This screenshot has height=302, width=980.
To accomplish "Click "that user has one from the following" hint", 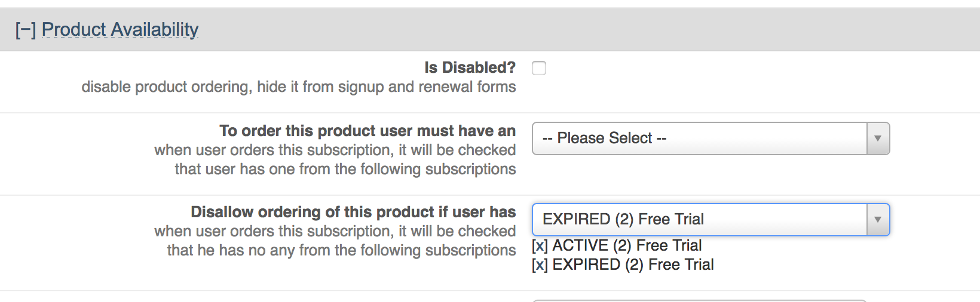I will click(345, 169).
